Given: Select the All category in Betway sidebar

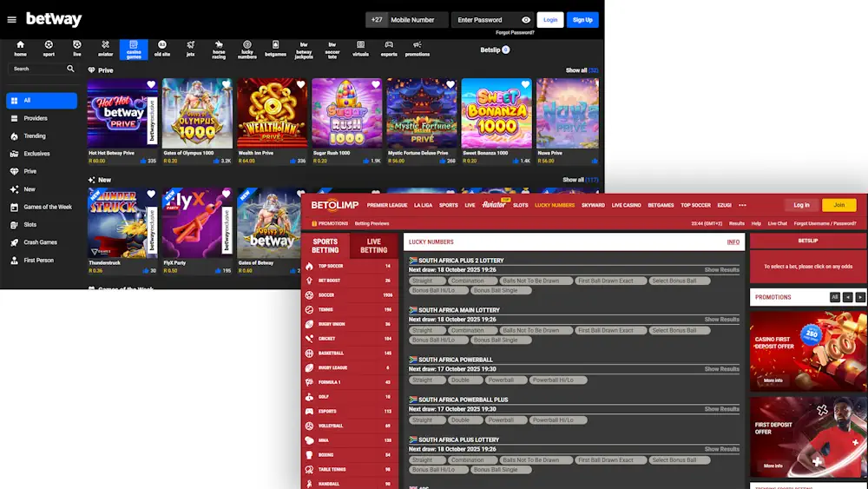Looking at the screenshot, I should coord(42,101).
